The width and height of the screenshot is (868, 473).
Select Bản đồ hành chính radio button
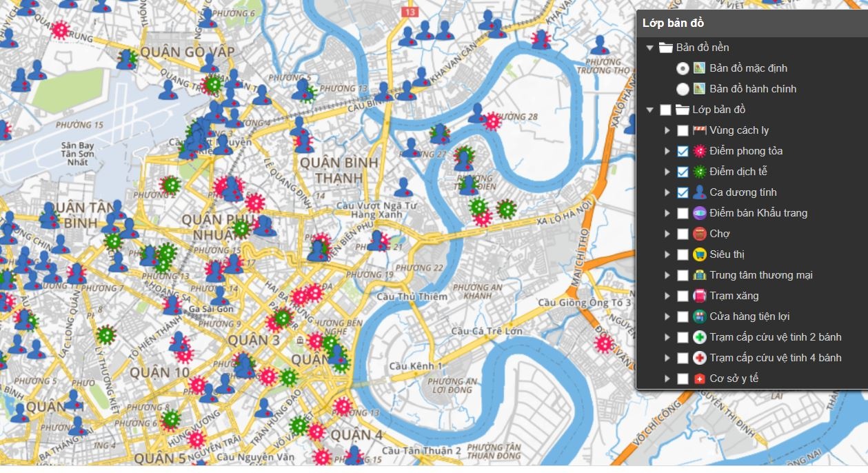[x=683, y=89]
